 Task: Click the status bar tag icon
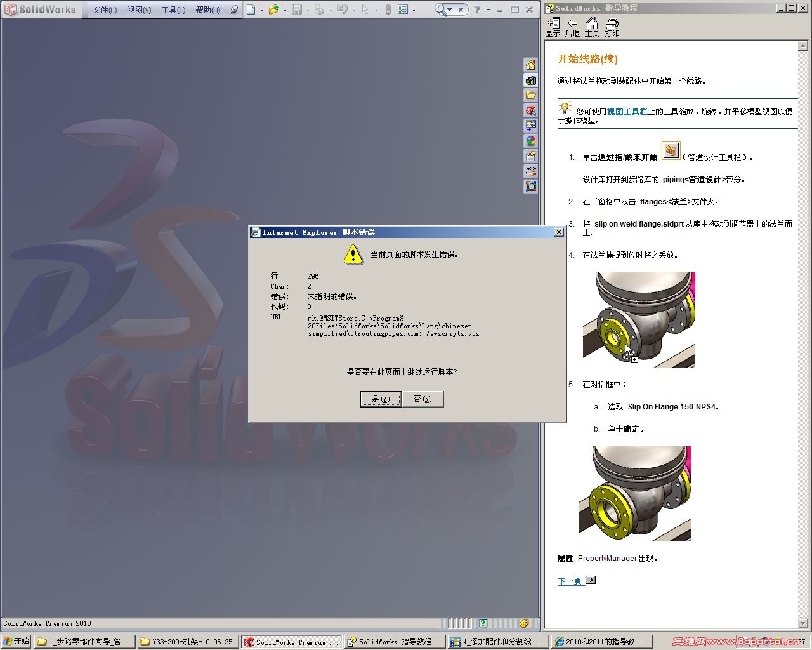[524, 623]
